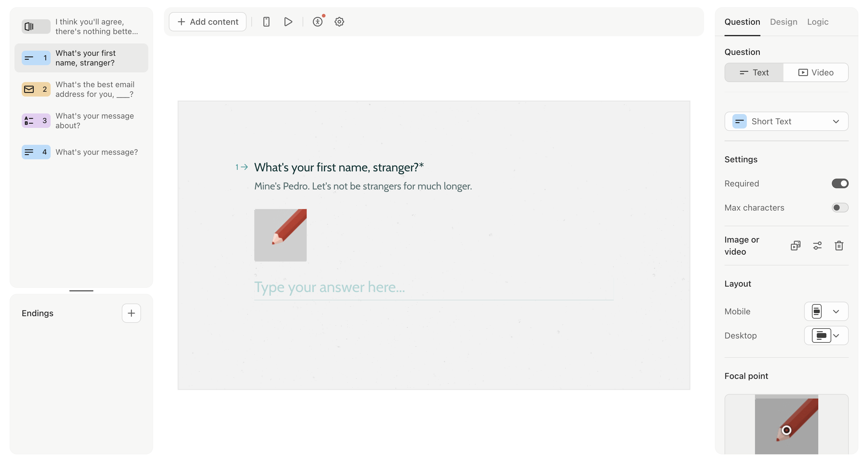Select the welcome screen icon in the sidebar
Viewport: 868px width, 464px height.
click(36, 26)
